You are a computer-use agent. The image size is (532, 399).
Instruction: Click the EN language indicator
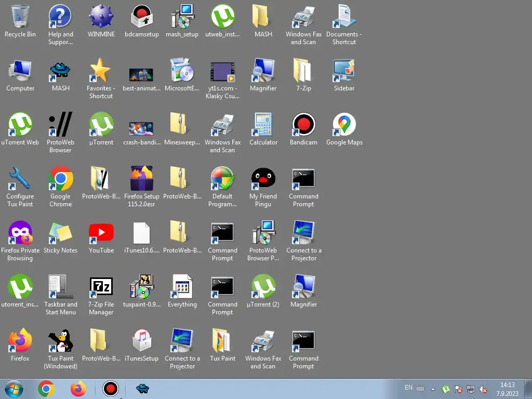(408, 388)
